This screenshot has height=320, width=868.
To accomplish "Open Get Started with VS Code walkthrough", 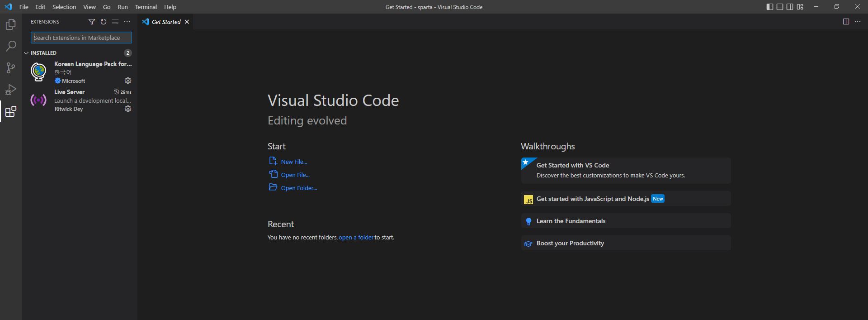I will (626, 170).
